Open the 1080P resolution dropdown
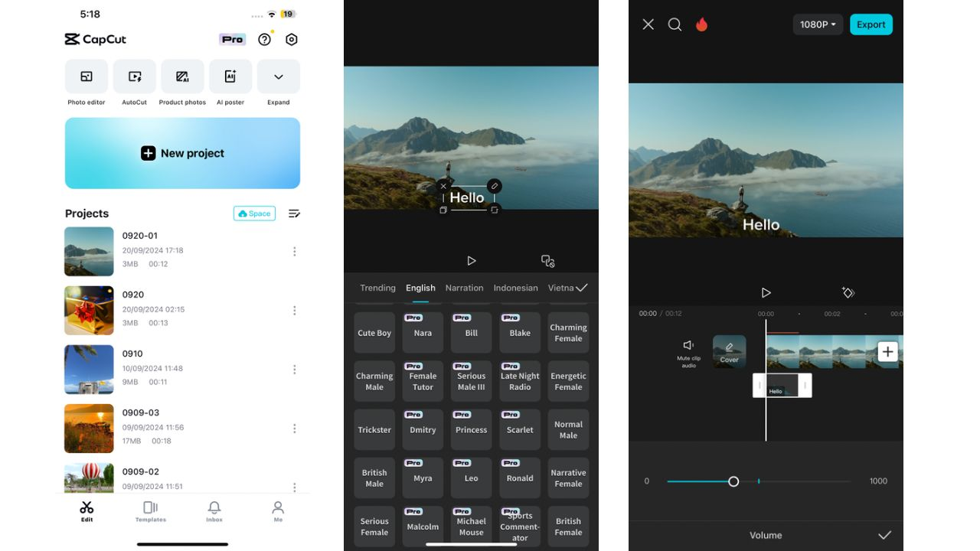 (817, 24)
